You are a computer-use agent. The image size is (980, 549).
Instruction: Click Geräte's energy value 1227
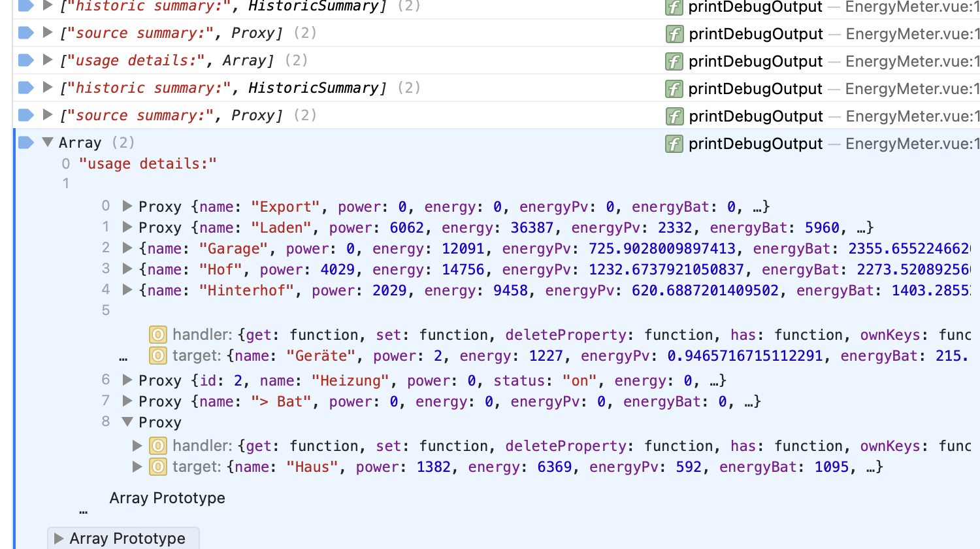[546, 356]
